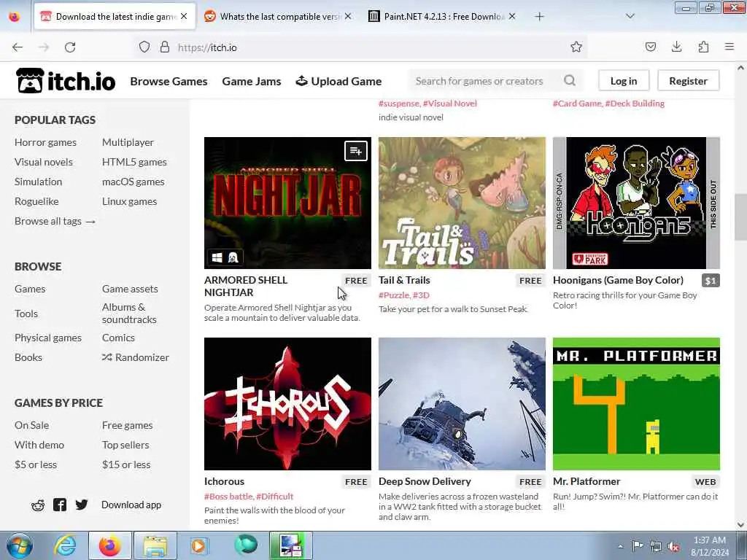This screenshot has width=747, height=560.
Task: Bookmark this page with the star icon
Action: pos(576,47)
